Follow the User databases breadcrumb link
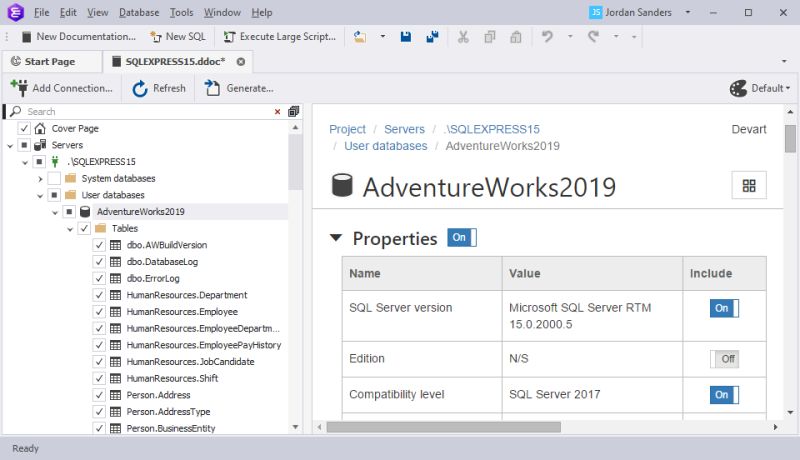800x460 pixels. (x=386, y=146)
